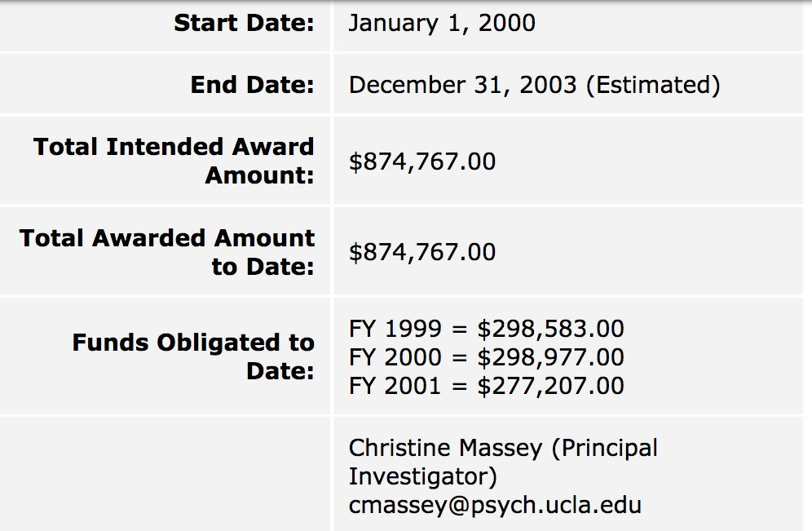Click the "FY 2001" fiscal year text
The image size is (812, 531).
coord(395,385)
